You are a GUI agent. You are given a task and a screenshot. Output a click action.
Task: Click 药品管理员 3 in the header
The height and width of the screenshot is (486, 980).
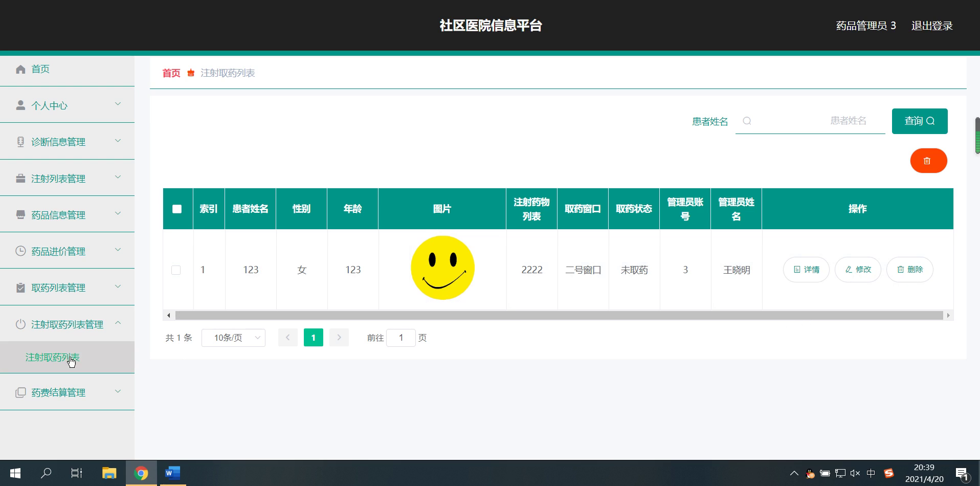(x=866, y=26)
